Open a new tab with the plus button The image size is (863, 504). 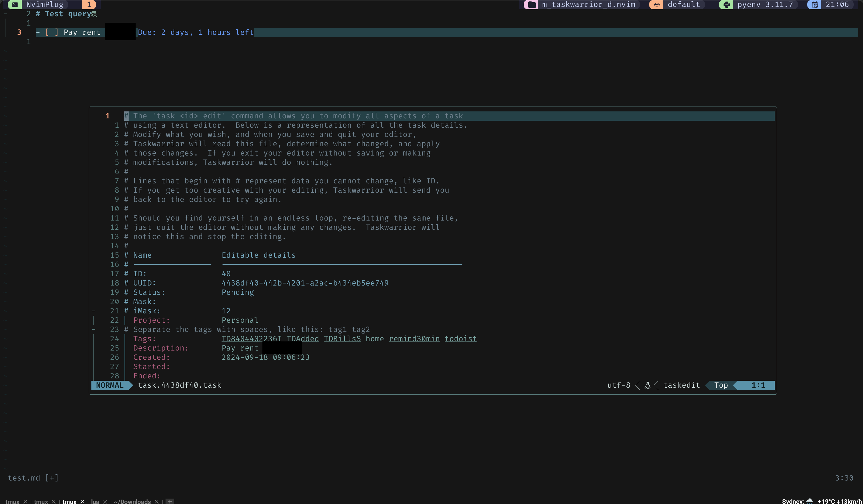click(169, 501)
